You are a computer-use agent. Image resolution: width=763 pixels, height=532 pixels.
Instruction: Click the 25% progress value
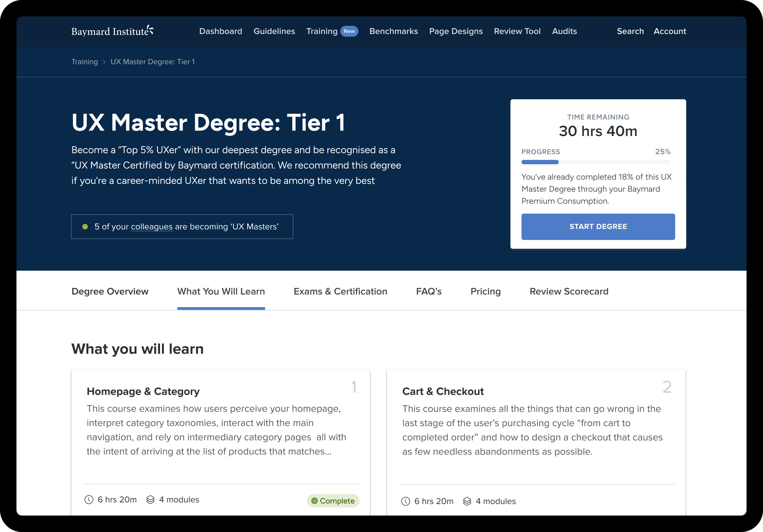click(x=663, y=151)
